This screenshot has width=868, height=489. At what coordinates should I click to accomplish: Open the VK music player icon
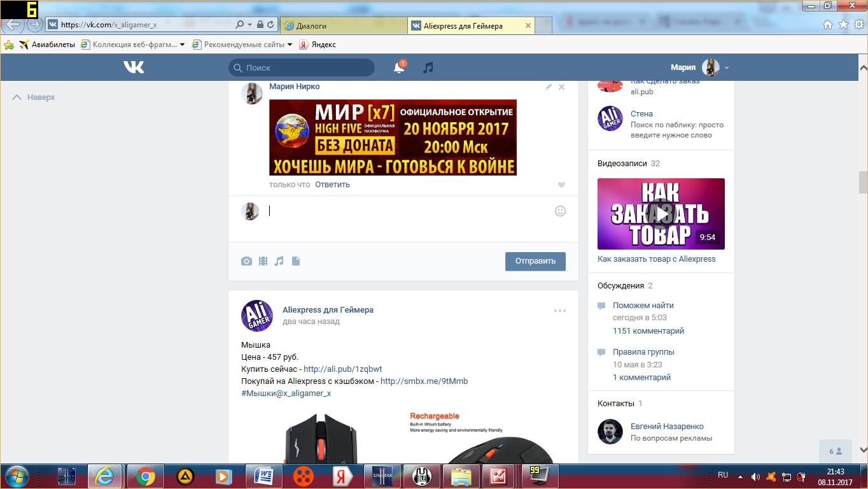coord(428,67)
